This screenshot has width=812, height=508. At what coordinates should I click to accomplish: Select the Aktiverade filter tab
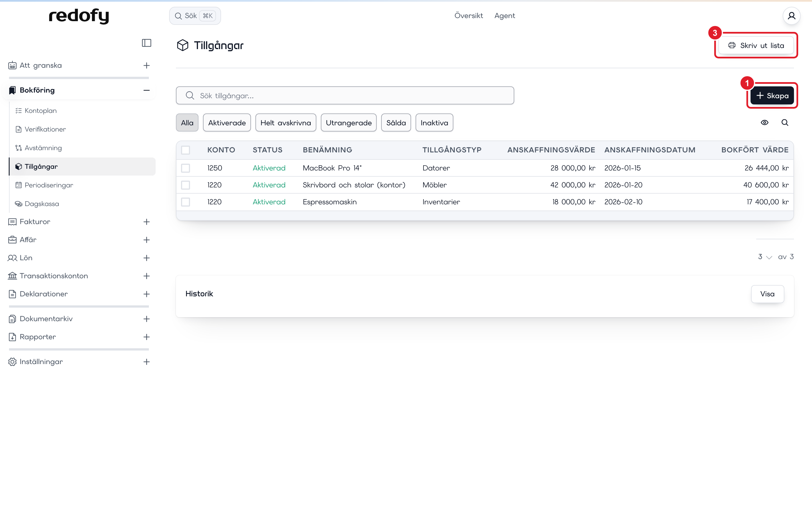227,123
